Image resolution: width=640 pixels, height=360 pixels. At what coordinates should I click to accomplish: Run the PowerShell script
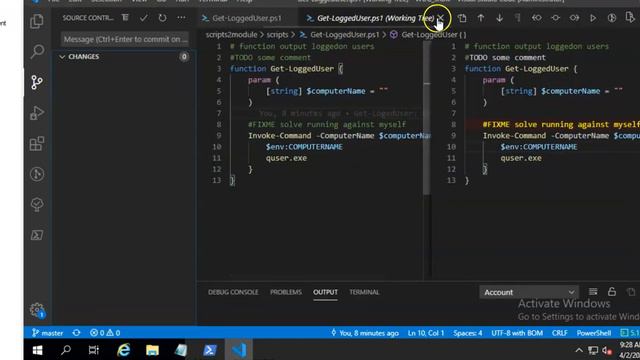point(593,18)
